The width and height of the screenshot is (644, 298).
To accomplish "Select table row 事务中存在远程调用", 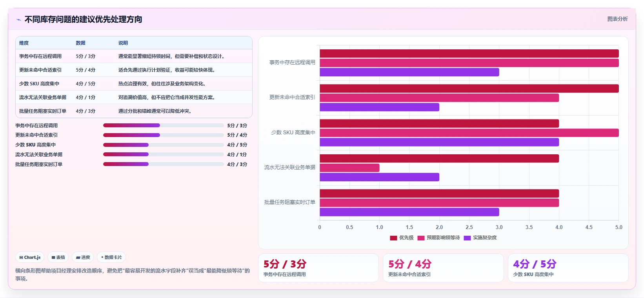I will (x=134, y=56).
